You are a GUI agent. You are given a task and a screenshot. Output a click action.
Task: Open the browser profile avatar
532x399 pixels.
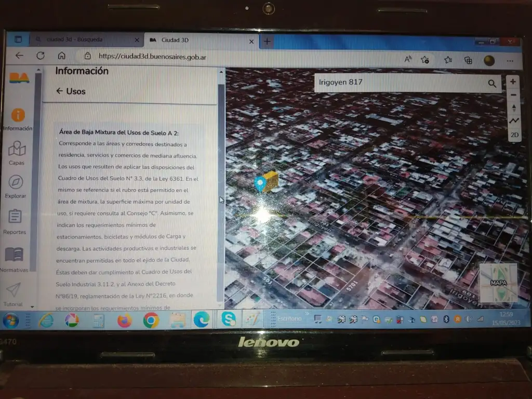tap(489, 61)
